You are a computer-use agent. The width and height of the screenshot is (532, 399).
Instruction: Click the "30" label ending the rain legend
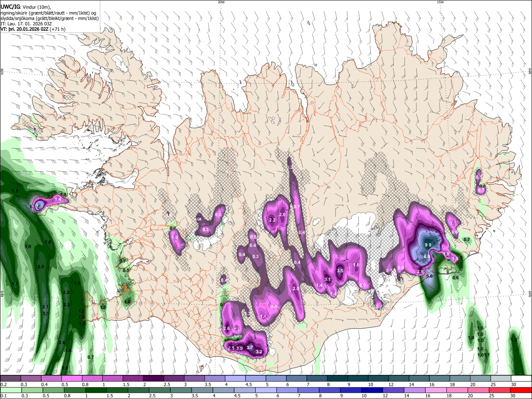click(x=513, y=396)
